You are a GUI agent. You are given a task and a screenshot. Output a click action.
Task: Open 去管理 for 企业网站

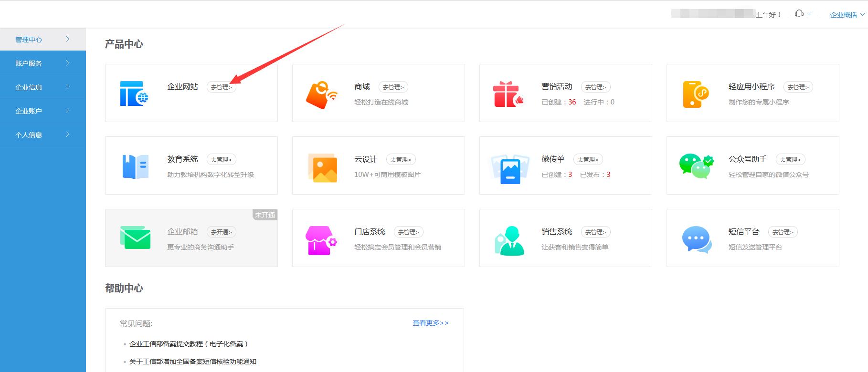(222, 87)
